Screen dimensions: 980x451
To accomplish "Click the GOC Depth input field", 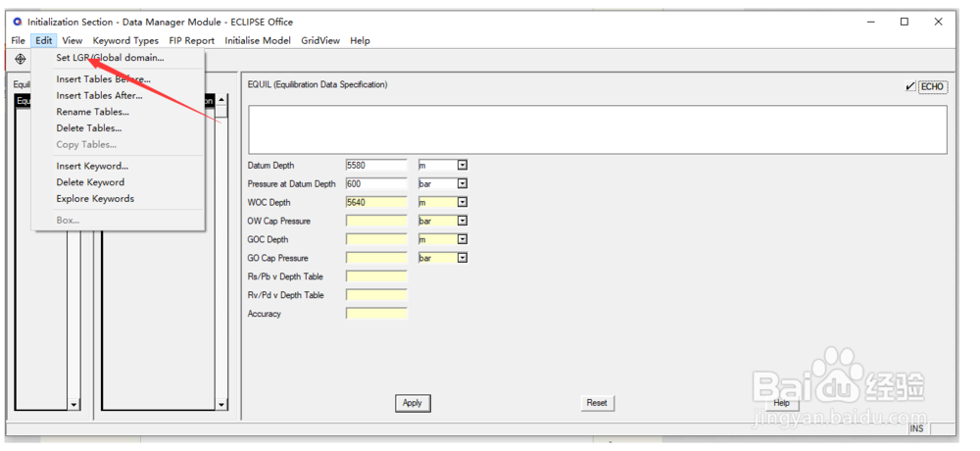I will (x=376, y=239).
